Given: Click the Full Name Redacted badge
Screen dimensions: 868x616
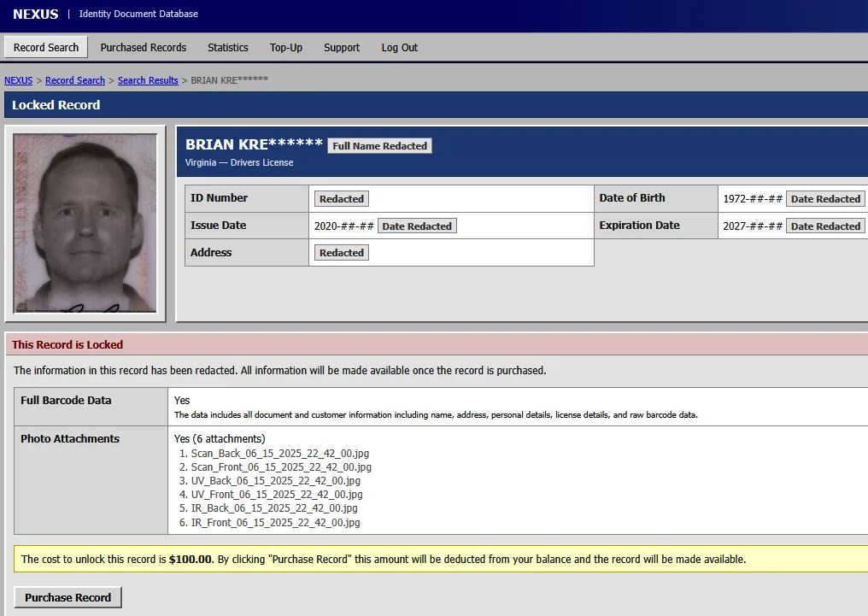Looking at the screenshot, I should (x=379, y=145).
